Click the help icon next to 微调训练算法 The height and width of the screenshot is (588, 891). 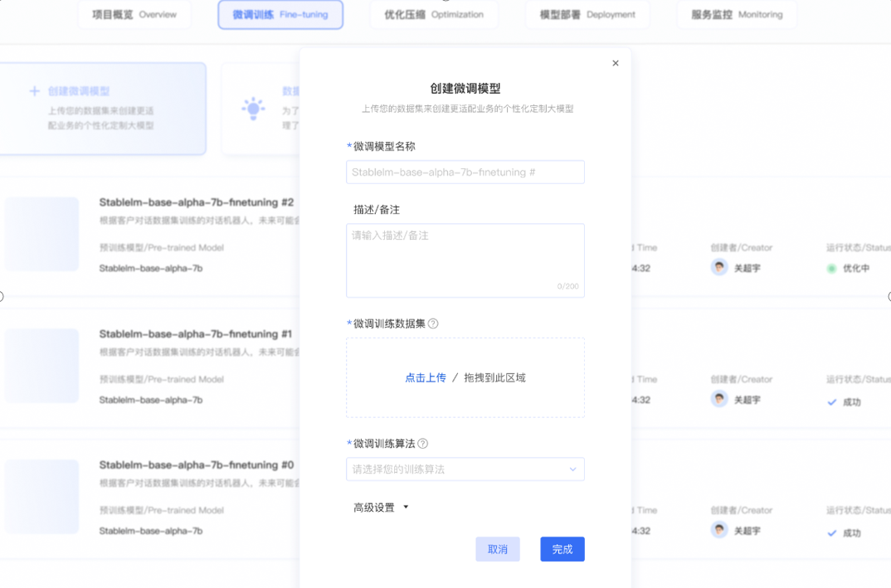(x=422, y=443)
